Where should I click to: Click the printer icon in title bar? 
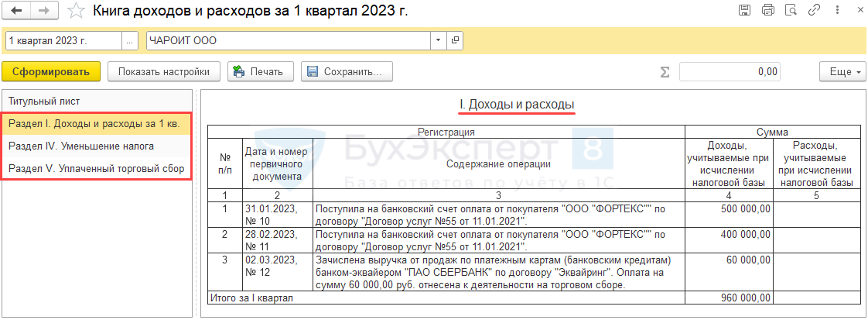tap(767, 10)
